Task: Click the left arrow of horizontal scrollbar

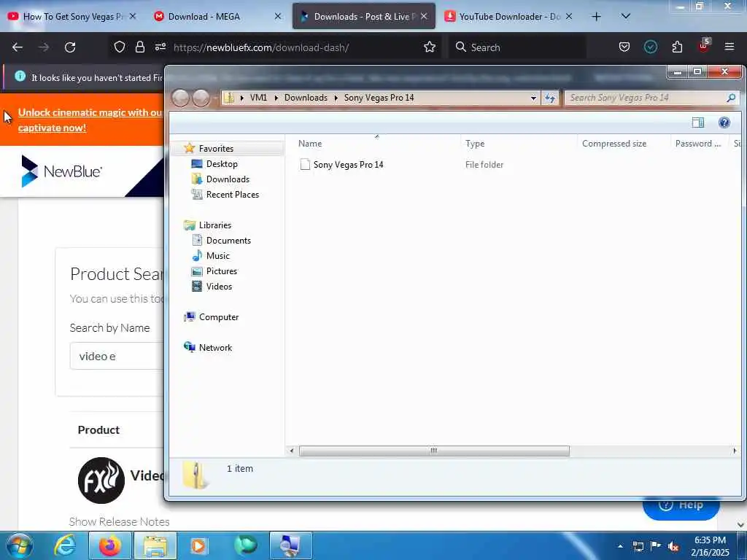Action: click(292, 451)
